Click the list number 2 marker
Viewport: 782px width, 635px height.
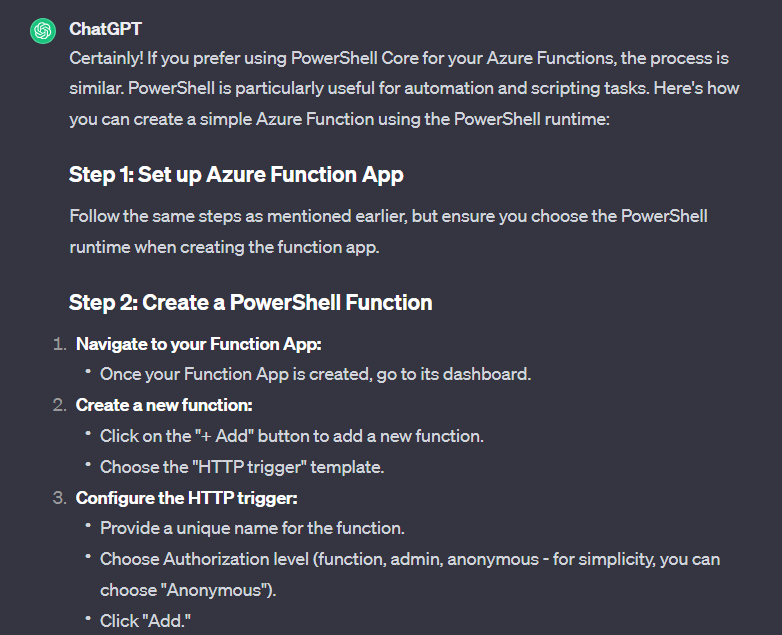pos(59,405)
